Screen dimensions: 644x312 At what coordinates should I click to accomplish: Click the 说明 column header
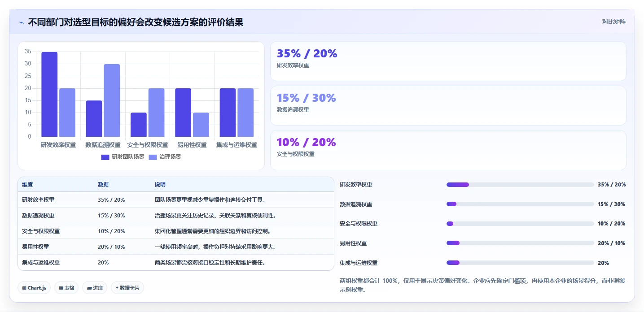pyautogui.click(x=160, y=185)
